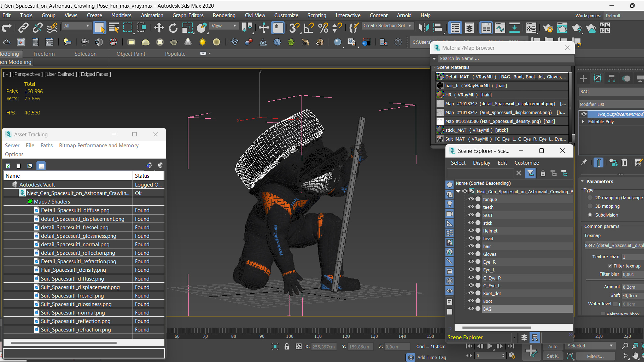Click the Angle Snap toggle icon

click(308, 28)
